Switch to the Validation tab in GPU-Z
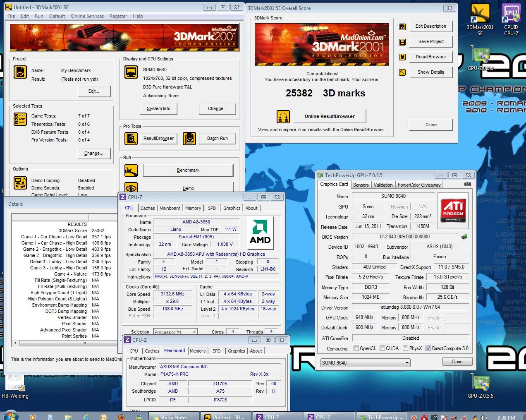526x420 pixels. click(x=383, y=185)
